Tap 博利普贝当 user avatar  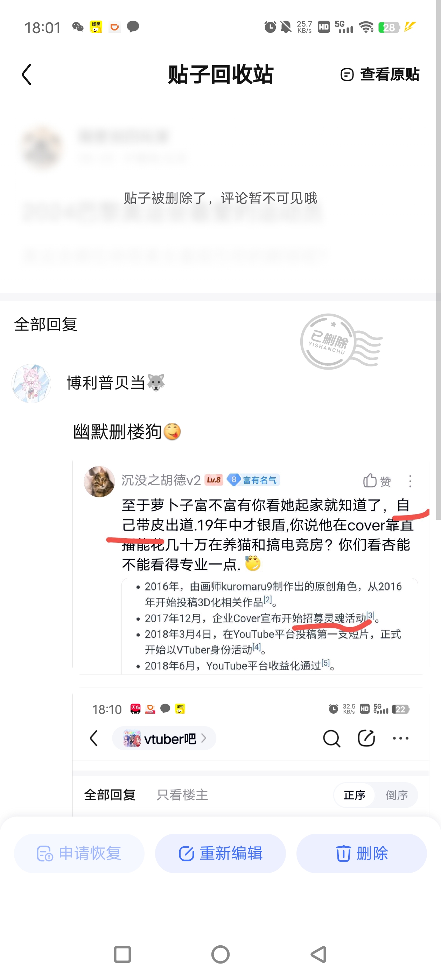[x=31, y=383]
